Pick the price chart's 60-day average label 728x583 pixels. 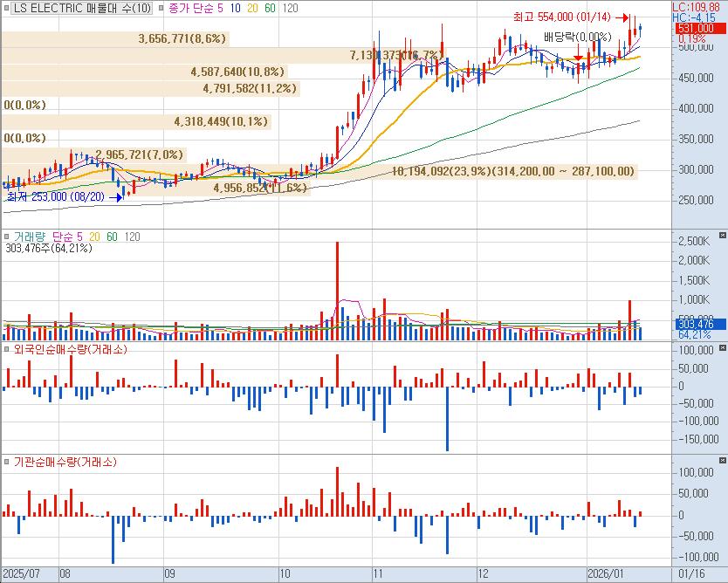click(x=270, y=9)
